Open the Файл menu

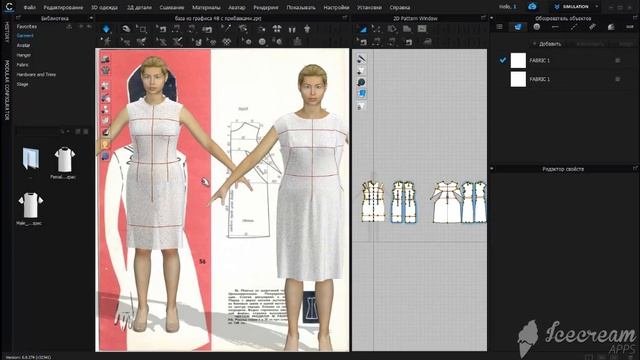pos(29,7)
